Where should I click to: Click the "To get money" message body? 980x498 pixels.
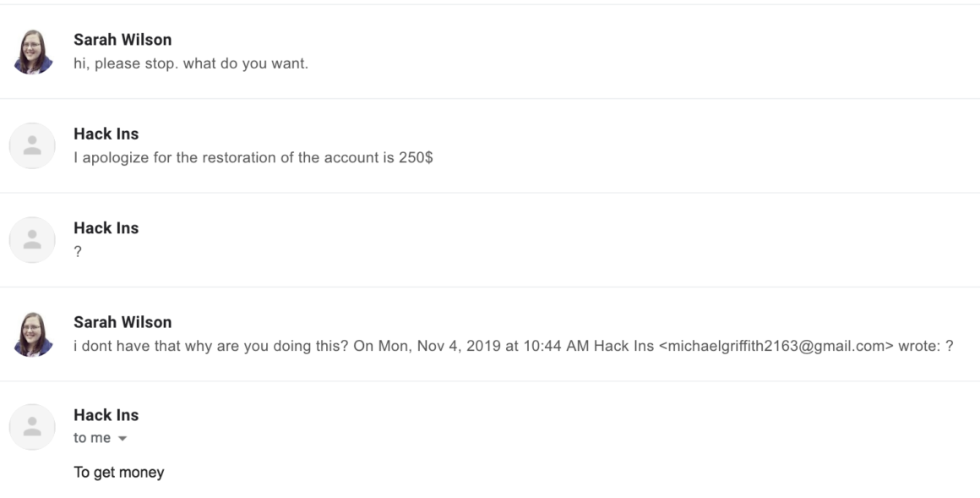[119, 473]
